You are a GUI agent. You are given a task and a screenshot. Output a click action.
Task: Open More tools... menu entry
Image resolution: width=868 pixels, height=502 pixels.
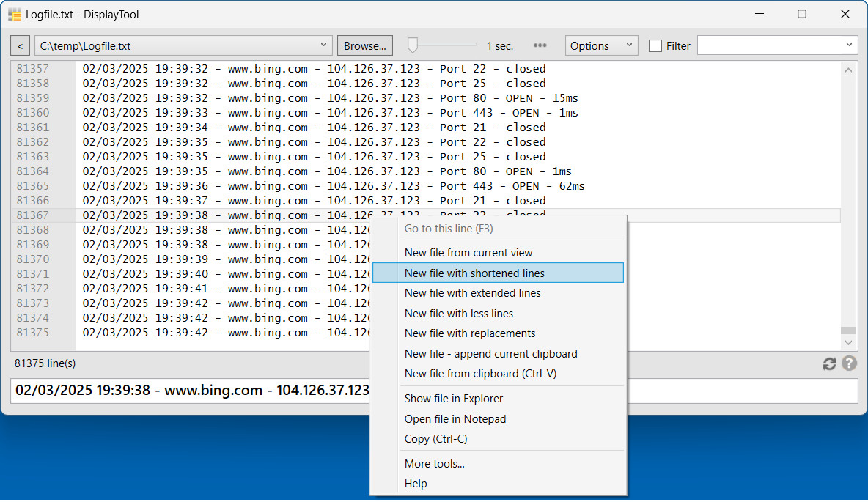pos(498,465)
